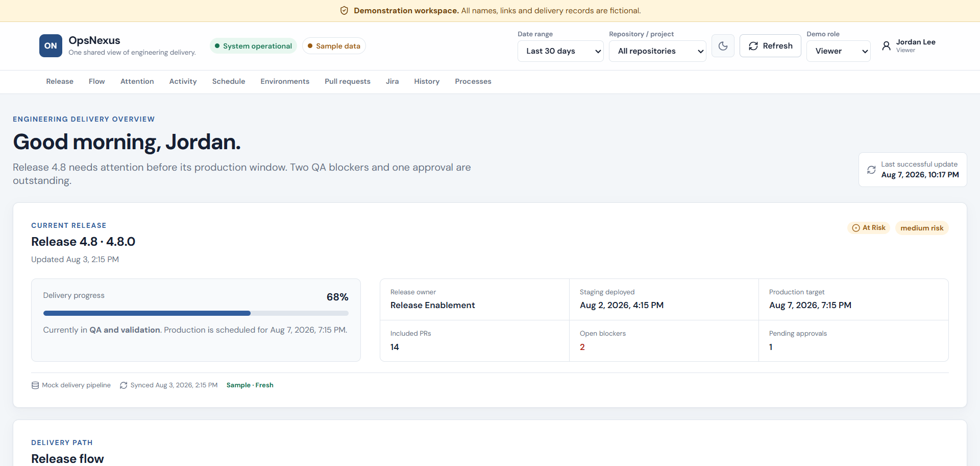Viewport: 980px width, 466px height.
Task: Toggle dark mode with the moon icon
Action: [723, 46]
